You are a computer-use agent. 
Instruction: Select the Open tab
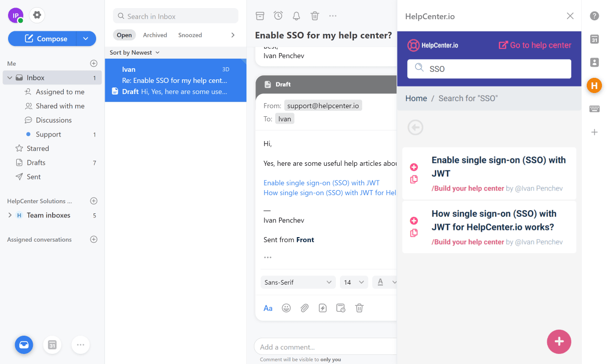tap(124, 35)
